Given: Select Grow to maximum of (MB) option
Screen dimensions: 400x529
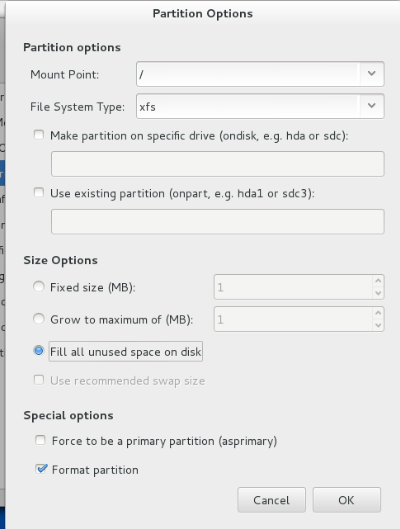Looking at the screenshot, I should tap(39, 319).
